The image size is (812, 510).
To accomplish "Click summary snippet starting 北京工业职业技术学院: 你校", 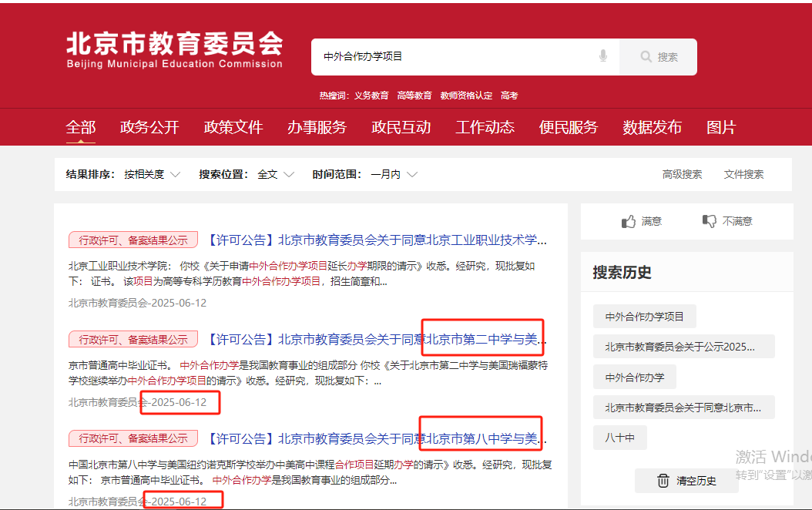I will tap(301, 274).
